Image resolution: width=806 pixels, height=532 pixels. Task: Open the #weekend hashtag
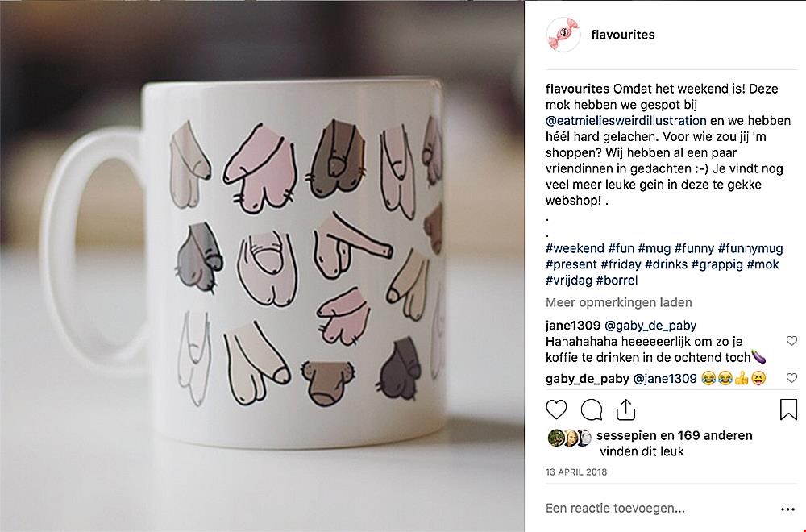click(x=575, y=248)
